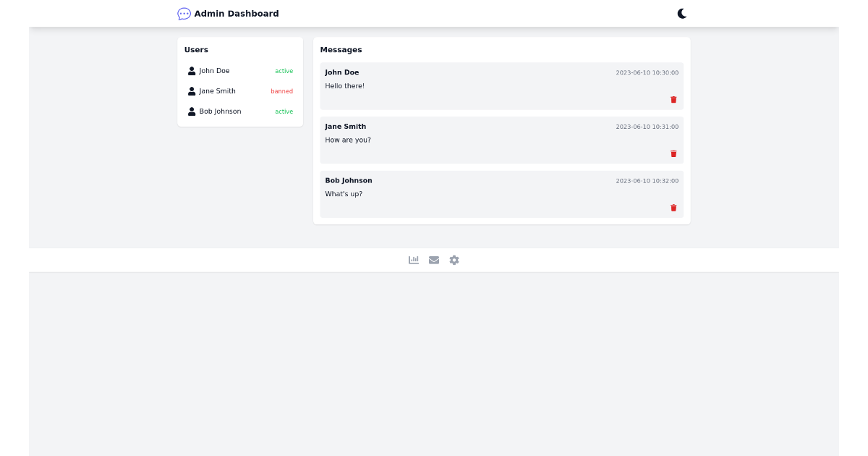Select the Messages panel header
The height and width of the screenshot is (456, 868).
coord(341,49)
